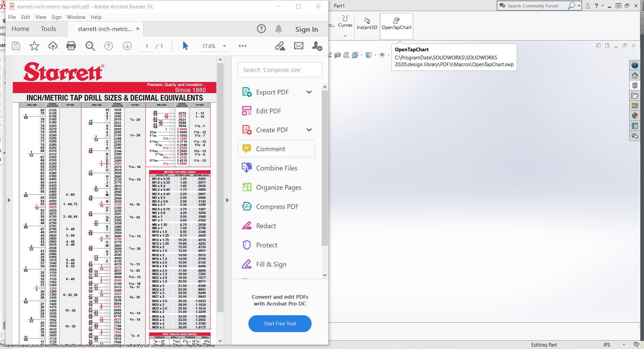The image size is (644, 349).
Task: Activate the selection arrow tool
Action: (185, 46)
